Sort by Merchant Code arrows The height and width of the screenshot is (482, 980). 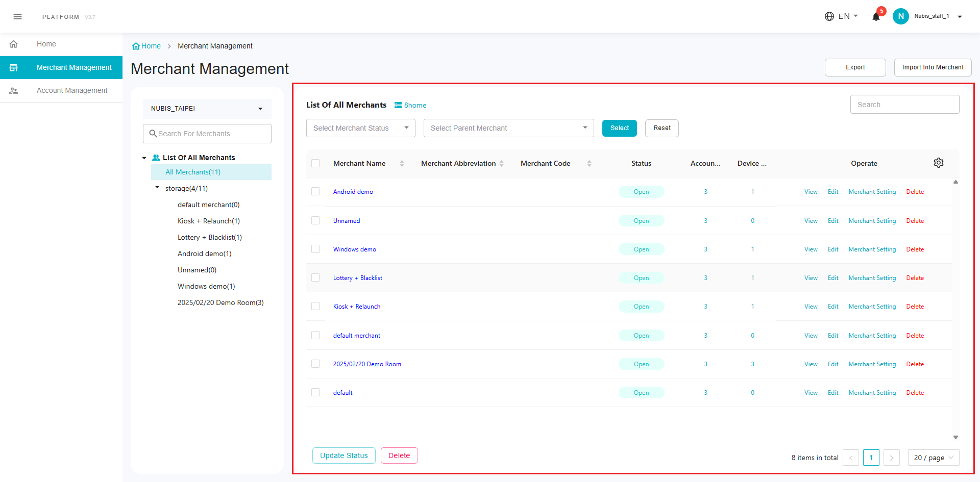coord(589,164)
